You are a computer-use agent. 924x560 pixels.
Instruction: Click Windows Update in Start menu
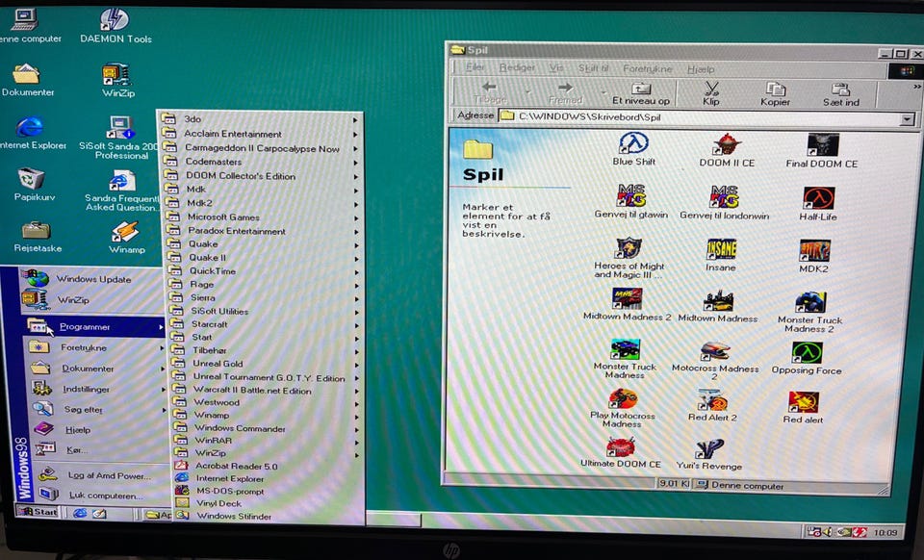[92, 278]
